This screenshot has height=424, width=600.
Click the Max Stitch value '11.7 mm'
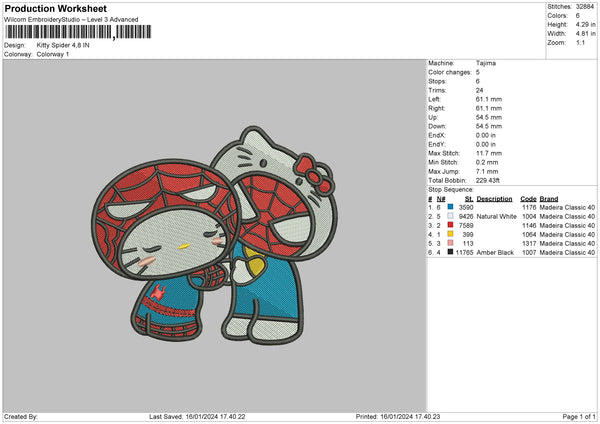pos(489,153)
